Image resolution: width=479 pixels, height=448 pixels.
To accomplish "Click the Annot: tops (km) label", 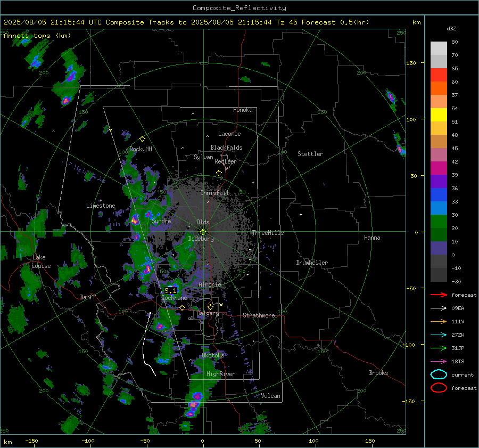I will pos(37,36).
